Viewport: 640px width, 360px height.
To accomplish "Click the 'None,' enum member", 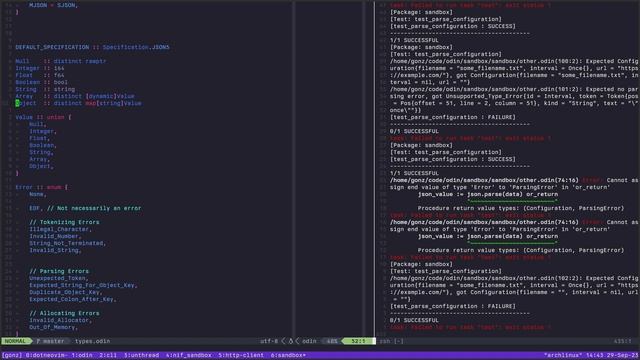I will (x=38, y=194).
